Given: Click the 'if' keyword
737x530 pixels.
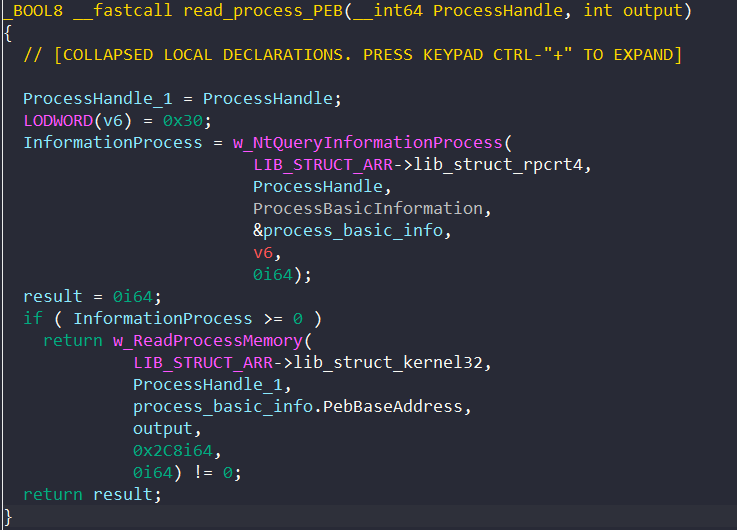Looking at the screenshot, I should [33, 319].
